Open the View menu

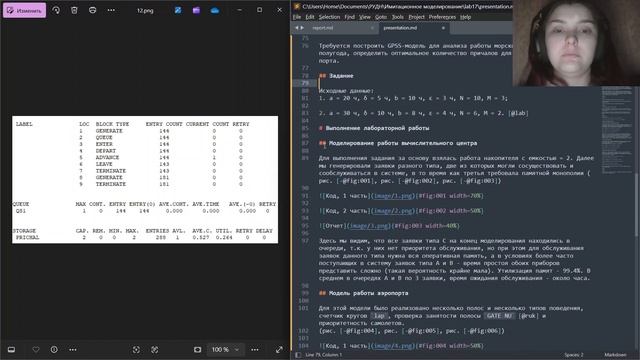click(x=365, y=17)
